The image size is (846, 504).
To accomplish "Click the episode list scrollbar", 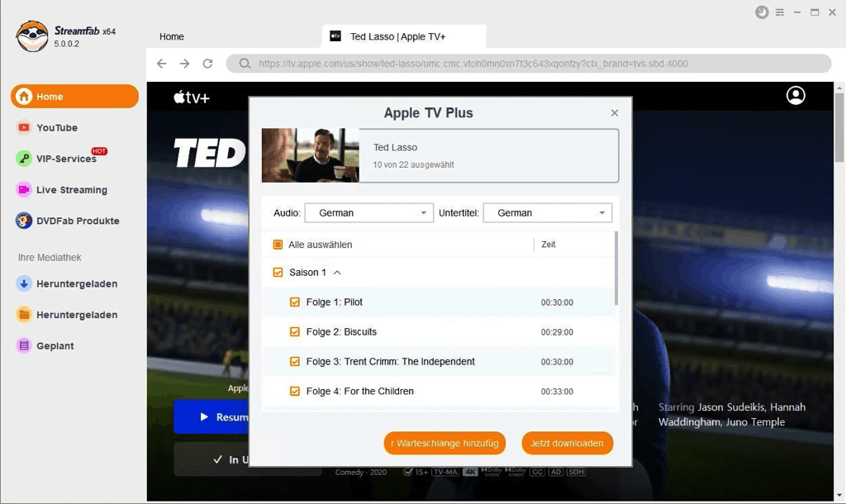I will click(615, 269).
